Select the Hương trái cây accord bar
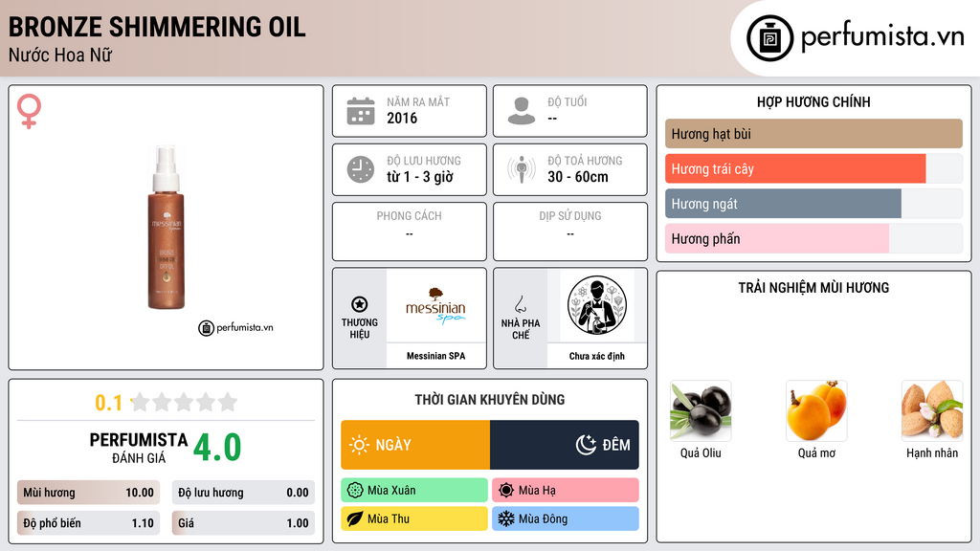Image resolution: width=980 pixels, height=551 pixels. point(813,168)
